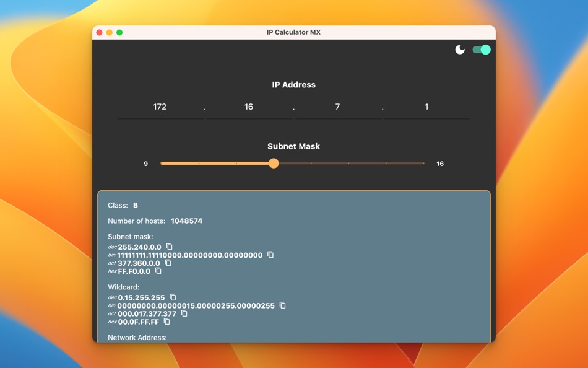Click the moon dark mode icon
The height and width of the screenshot is (368, 588).
460,50
